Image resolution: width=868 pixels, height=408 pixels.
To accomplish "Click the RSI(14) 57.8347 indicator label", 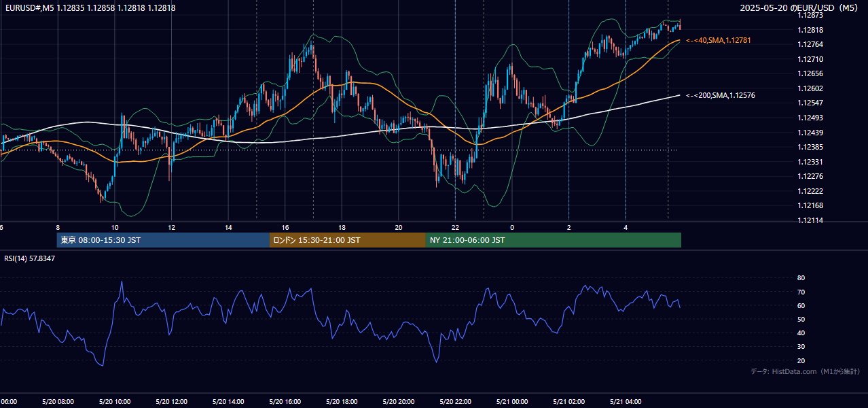I will coord(30,259).
